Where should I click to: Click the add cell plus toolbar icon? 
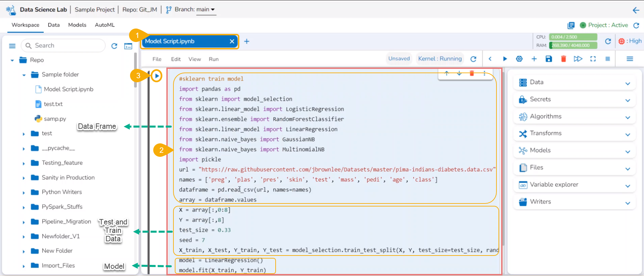[534, 59]
